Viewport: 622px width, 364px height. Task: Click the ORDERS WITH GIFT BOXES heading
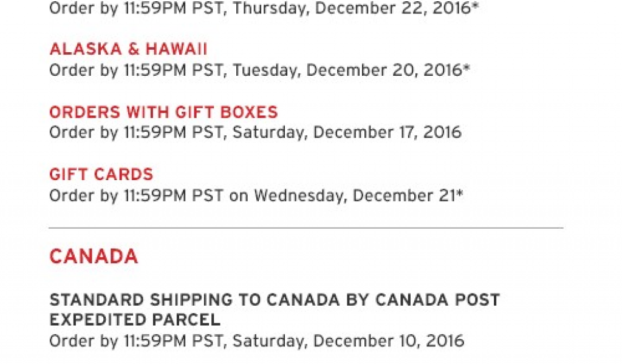point(163,112)
